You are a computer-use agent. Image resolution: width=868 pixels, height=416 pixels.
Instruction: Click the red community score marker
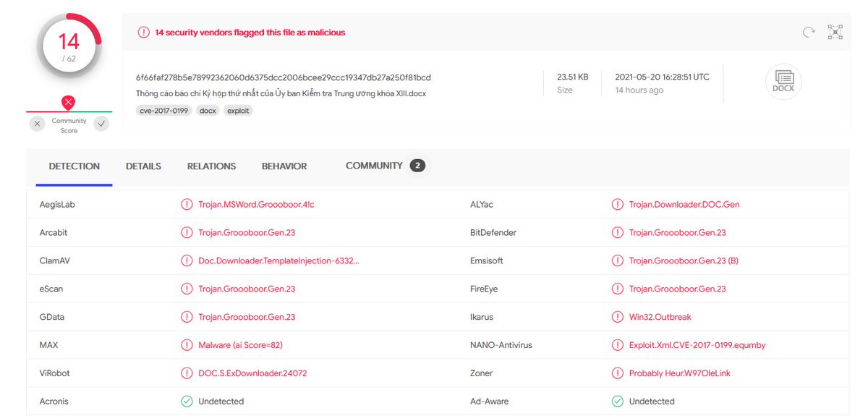tap(68, 103)
